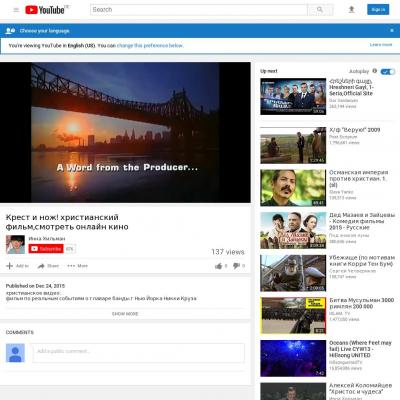The height and width of the screenshot is (400, 400).
Task: Click the 'Published on Dec 24, 2015' text
Action: point(35,286)
